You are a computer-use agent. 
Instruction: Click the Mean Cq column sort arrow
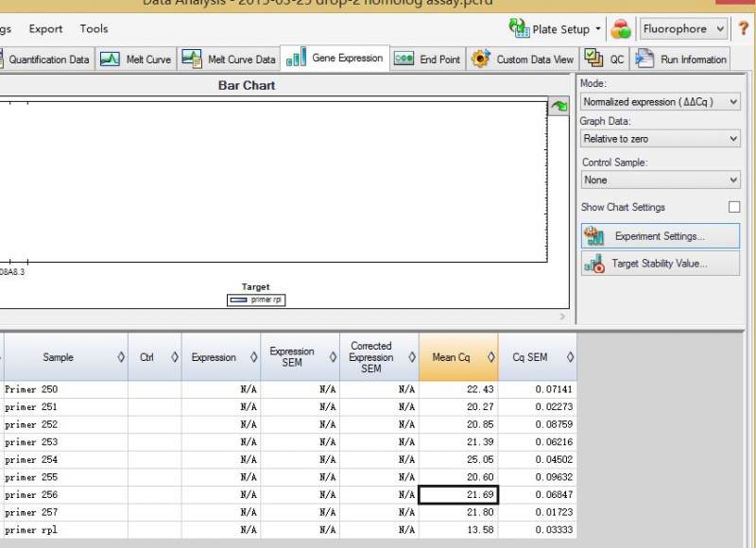(490, 357)
